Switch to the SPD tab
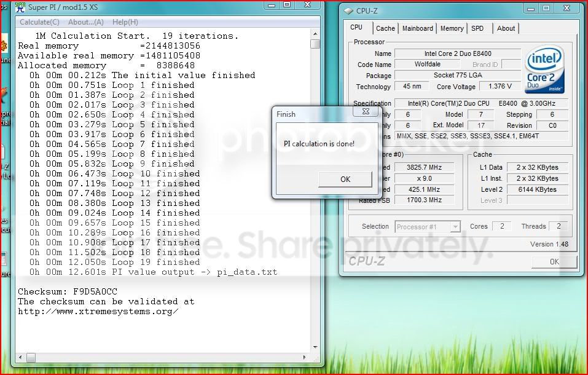Image resolution: width=588 pixels, height=375 pixels. (477, 28)
